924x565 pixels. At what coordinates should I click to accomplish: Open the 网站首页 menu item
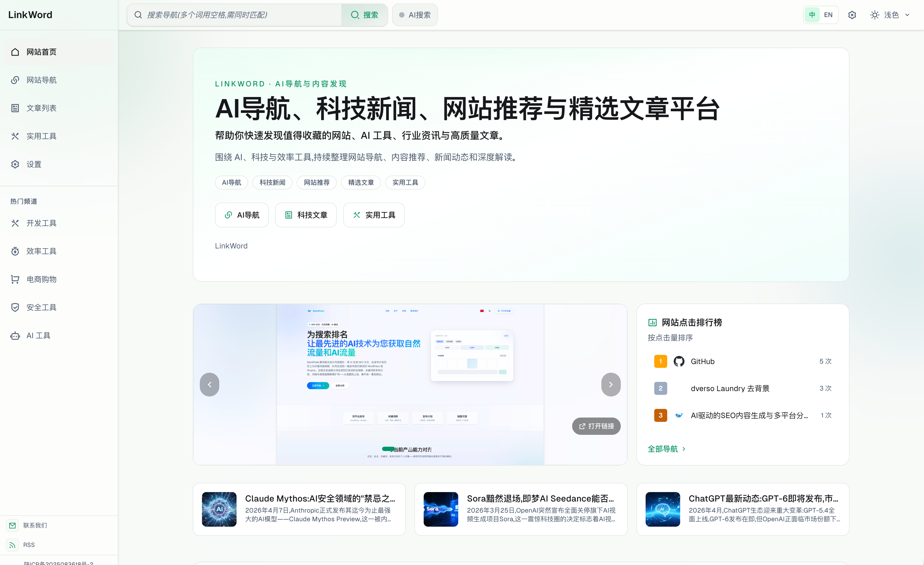pos(59,52)
